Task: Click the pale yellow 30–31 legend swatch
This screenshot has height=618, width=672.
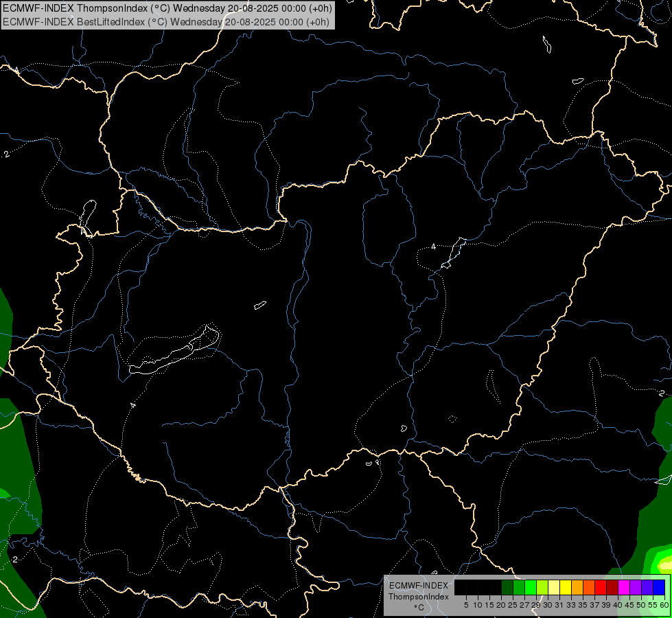Action: point(554,587)
